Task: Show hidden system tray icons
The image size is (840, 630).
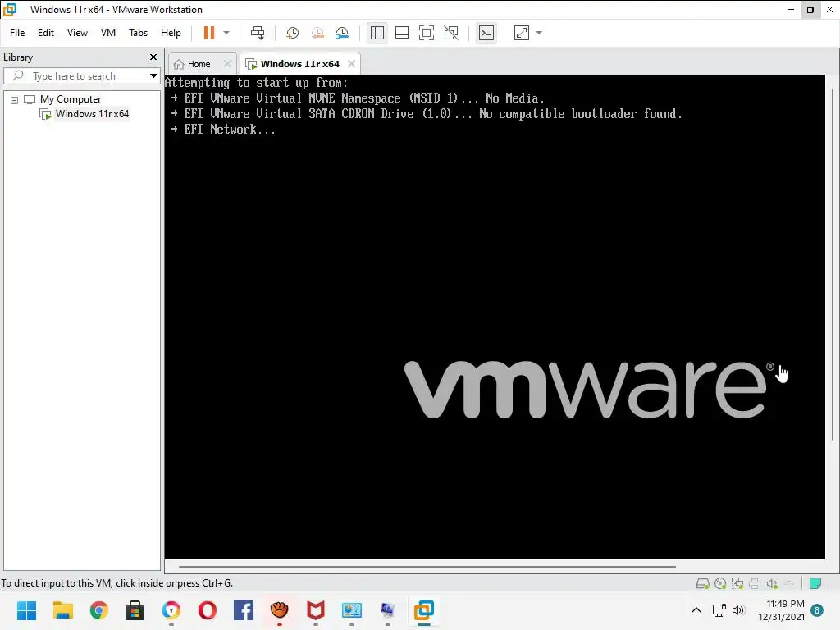Action: [696, 610]
